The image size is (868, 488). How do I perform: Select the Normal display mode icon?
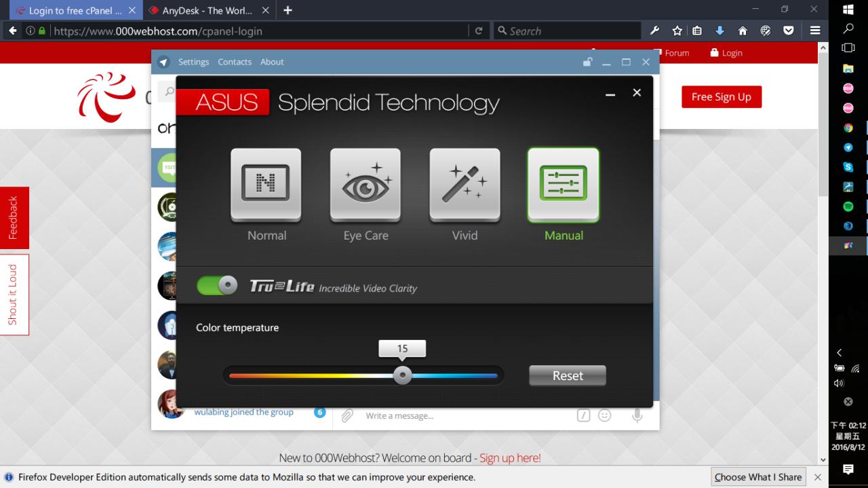click(266, 185)
